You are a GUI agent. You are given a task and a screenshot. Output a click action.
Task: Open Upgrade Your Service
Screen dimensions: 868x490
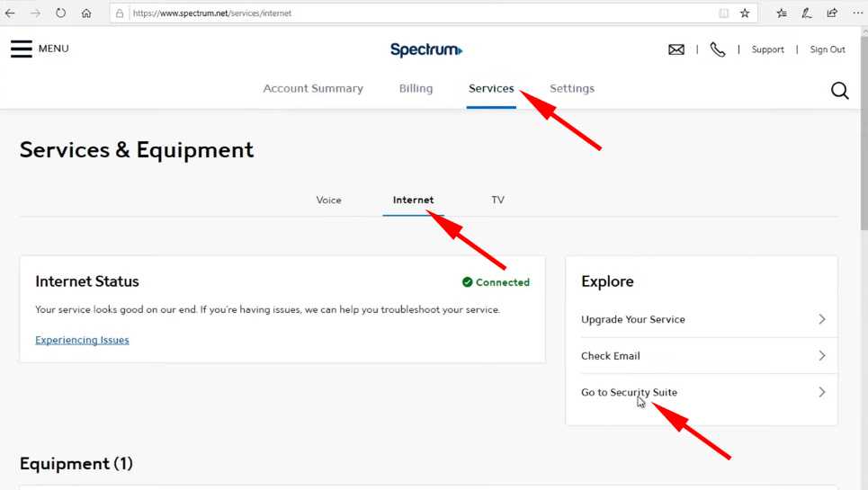click(x=633, y=319)
